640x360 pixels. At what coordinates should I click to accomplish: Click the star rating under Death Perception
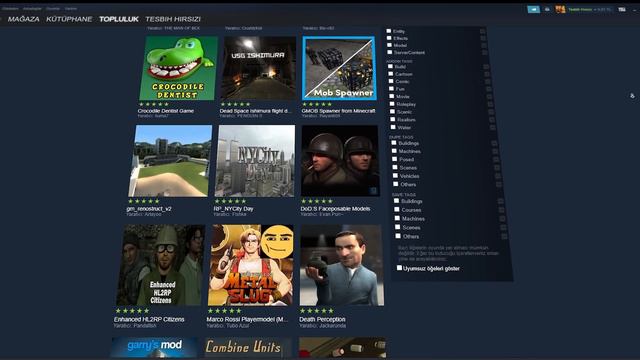[316, 311]
